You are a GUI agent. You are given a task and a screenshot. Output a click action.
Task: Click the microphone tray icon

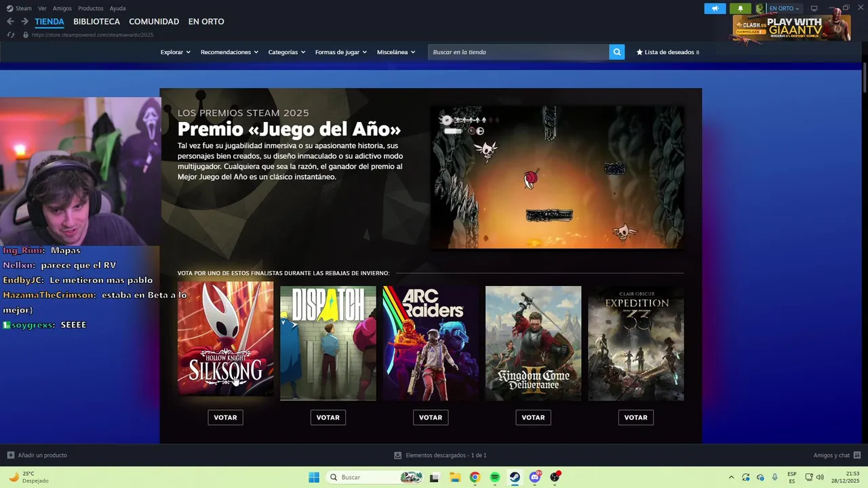(x=774, y=477)
